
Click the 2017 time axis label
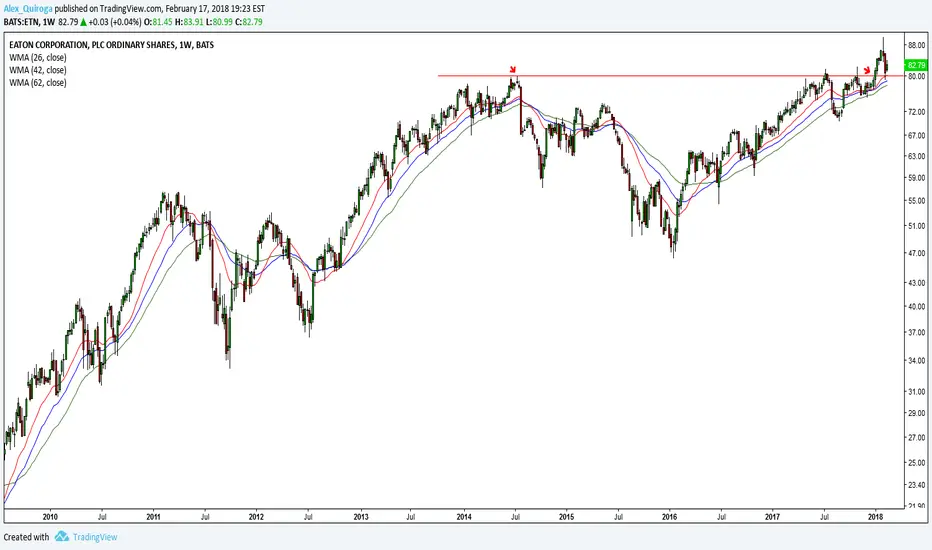click(772, 517)
